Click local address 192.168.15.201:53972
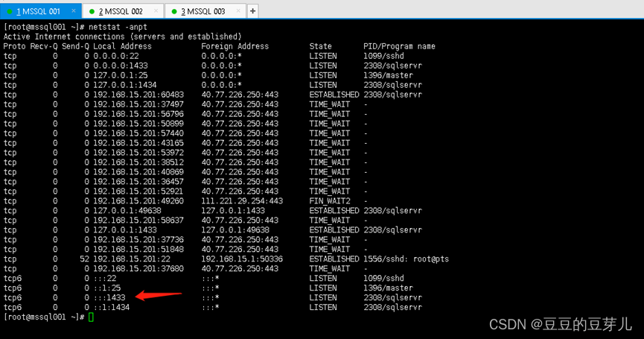644x339 pixels. pyautogui.click(x=138, y=153)
